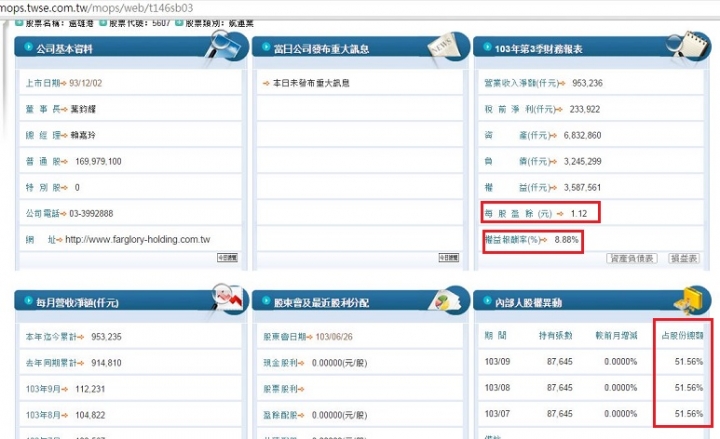Click the gold wallet icon on 內部人股權異動 header

(692, 300)
